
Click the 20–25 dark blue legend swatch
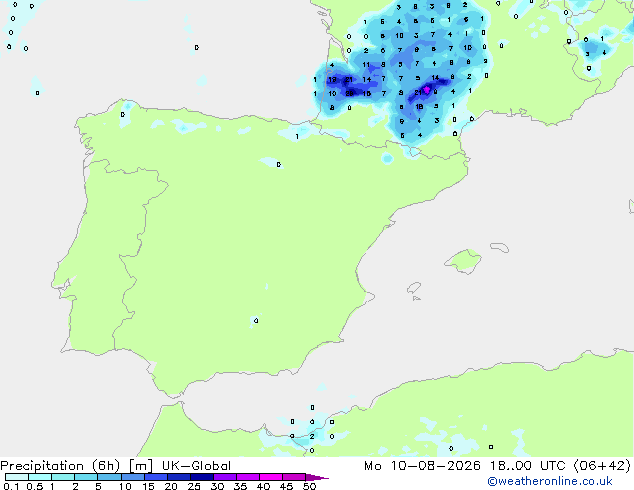click(178, 477)
